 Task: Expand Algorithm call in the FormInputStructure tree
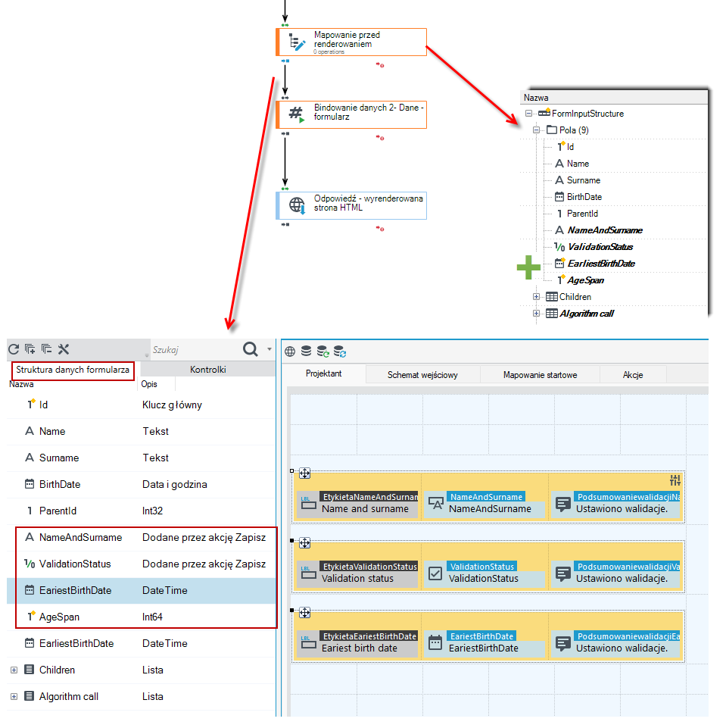536,314
